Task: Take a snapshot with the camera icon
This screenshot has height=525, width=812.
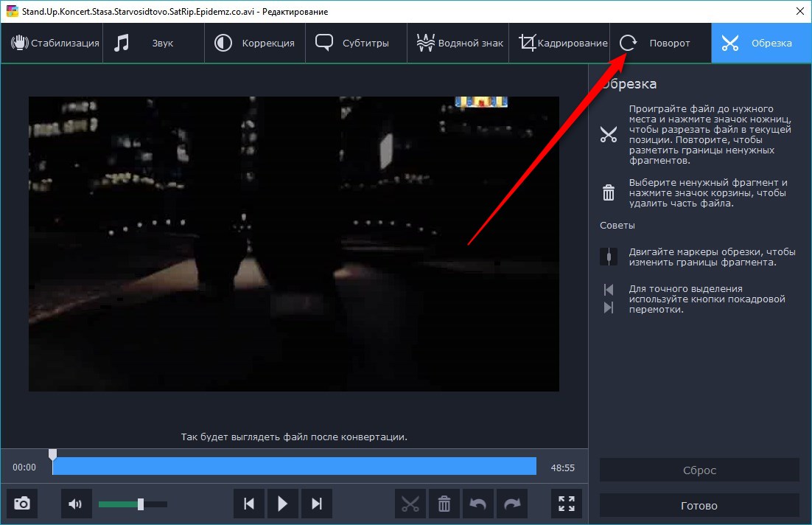Action: (23, 504)
